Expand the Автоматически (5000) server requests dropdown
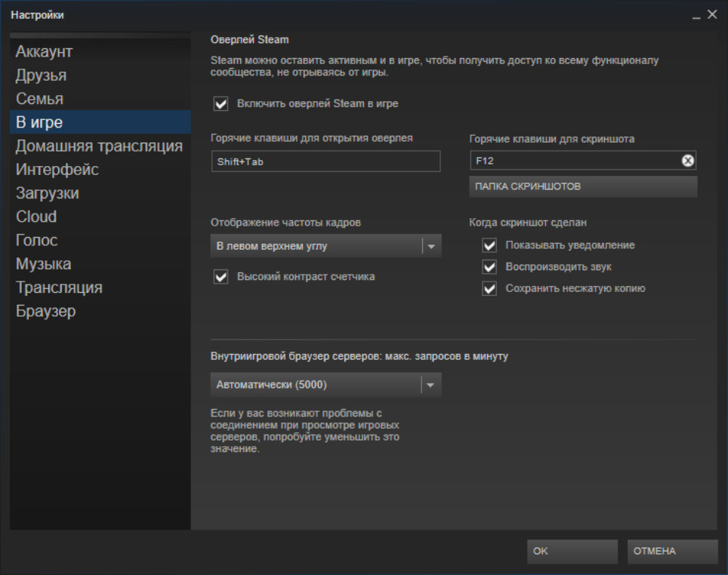728x575 pixels. point(325,385)
